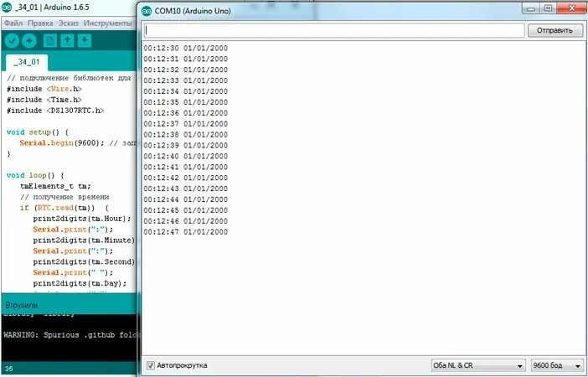Click the serial monitor input field

click(x=333, y=31)
